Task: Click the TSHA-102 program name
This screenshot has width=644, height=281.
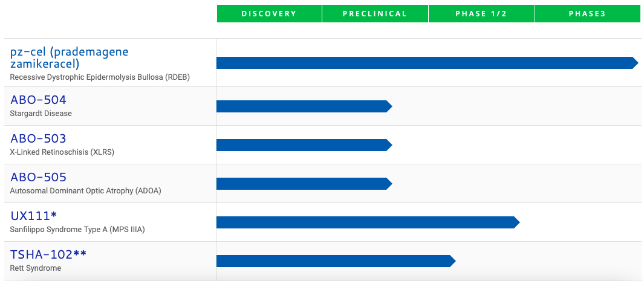Action: pyautogui.click(x=48, y=254)
